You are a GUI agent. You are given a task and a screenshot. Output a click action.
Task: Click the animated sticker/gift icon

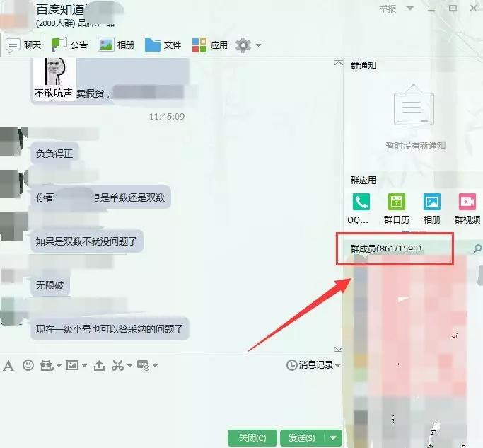[47, 366]
